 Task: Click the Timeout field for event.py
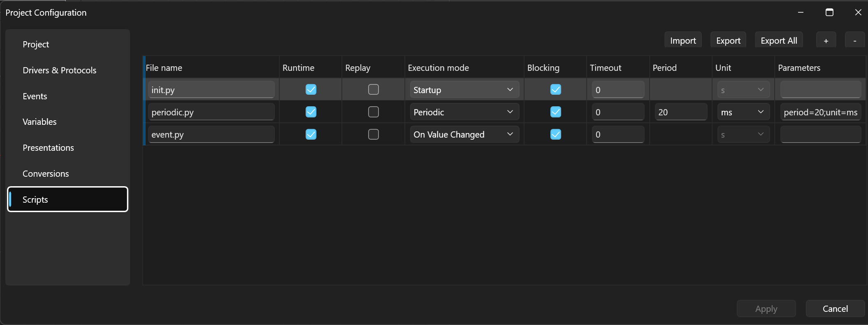click(618, 134)
